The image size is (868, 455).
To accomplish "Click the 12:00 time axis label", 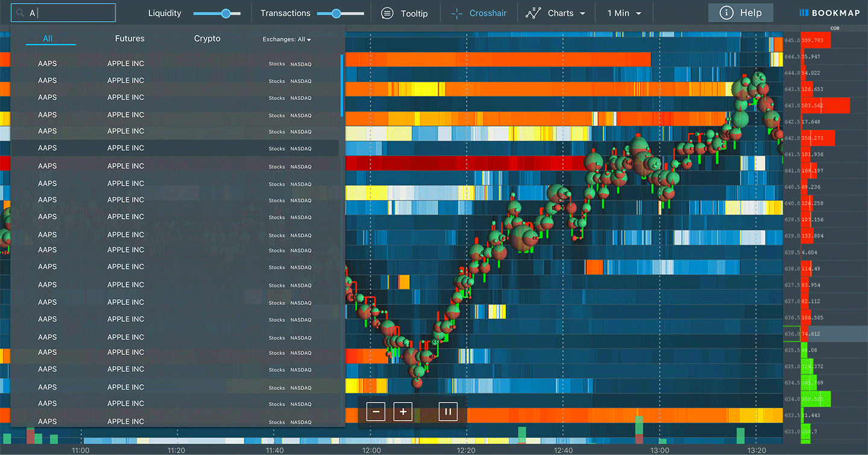I will point(371,450).
